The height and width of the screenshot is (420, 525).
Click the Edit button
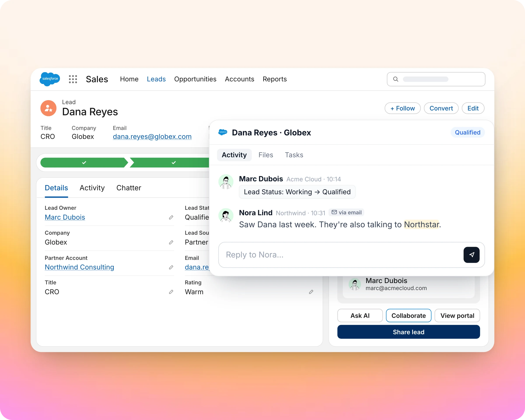point(473,108)
